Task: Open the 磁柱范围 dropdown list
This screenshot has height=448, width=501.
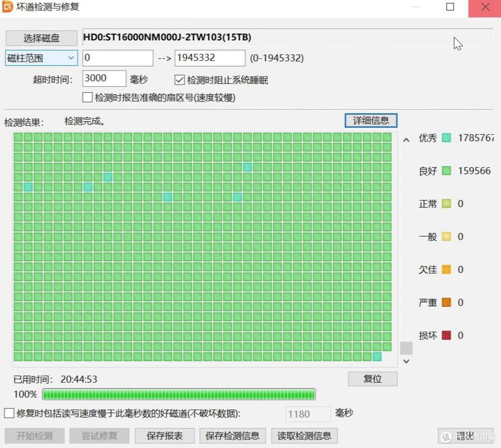Action: tap(71, 58)
